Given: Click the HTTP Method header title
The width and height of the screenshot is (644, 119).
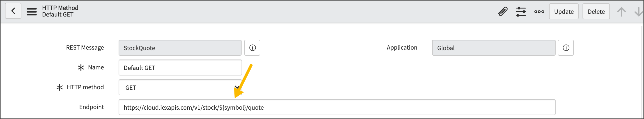Looking at the screenshot, I should [x=60, y=8].
